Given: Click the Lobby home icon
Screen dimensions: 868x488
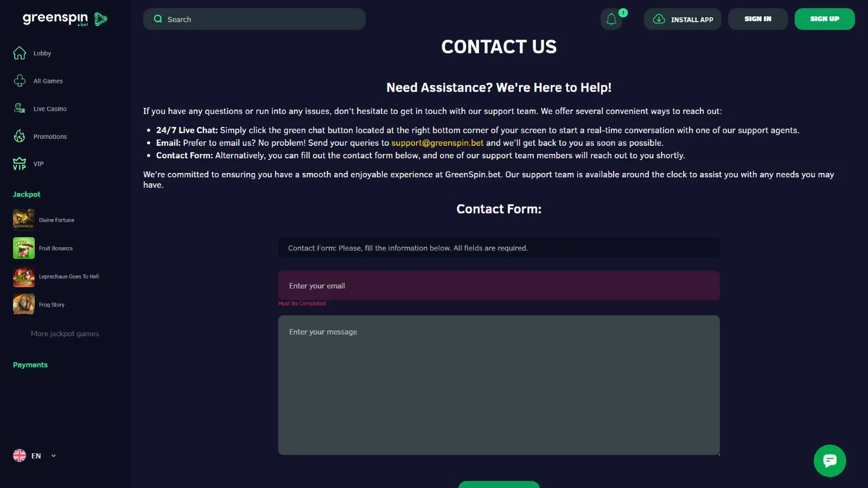Looking at the screenshot, I should (x=20, y=53).
